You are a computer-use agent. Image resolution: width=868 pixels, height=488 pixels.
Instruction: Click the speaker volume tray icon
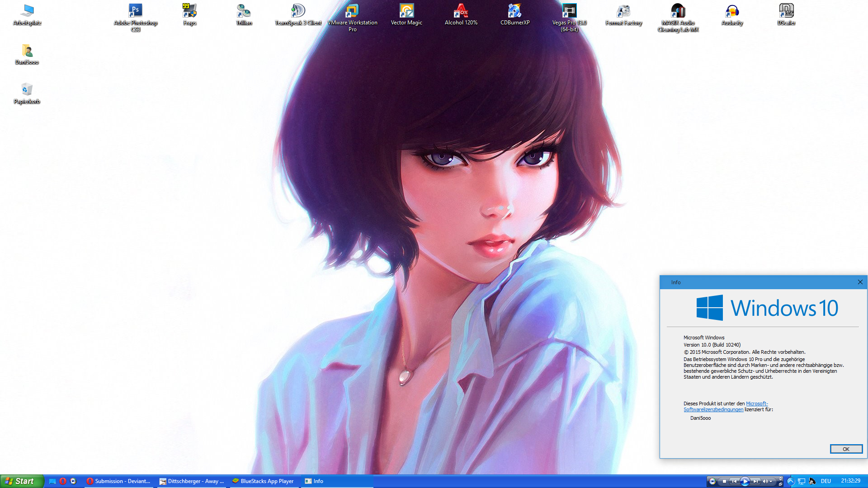[x=812, y=481]
